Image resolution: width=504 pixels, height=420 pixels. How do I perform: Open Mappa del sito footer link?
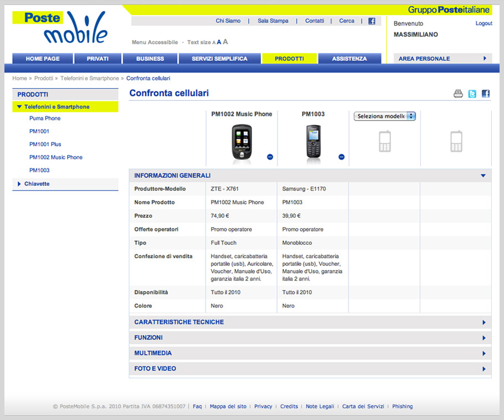click(228, 407)
